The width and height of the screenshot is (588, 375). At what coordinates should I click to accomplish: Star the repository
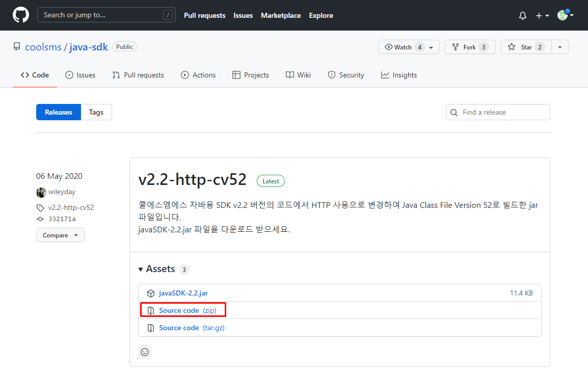[526, 47]
